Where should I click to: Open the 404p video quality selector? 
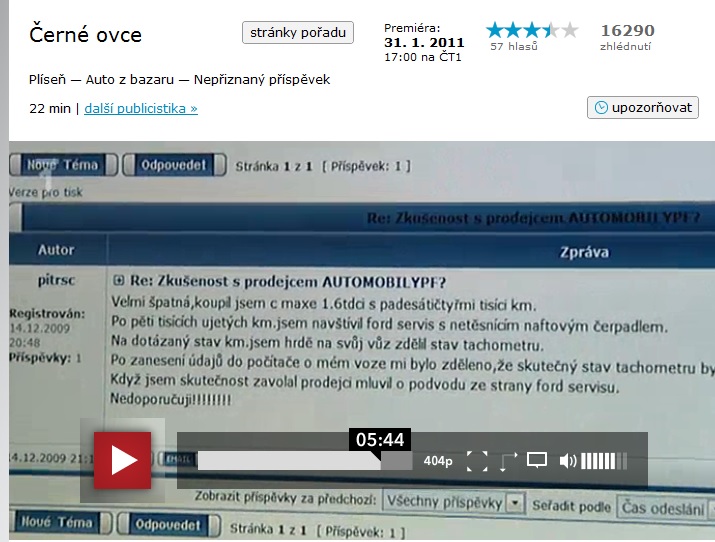coord(438,461)
